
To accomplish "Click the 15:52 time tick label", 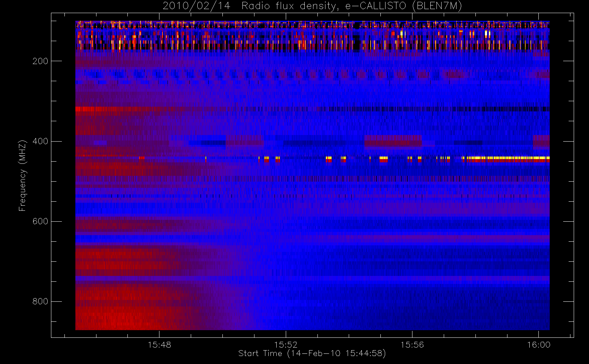I will pyautogui.click(x=286, y=345).
